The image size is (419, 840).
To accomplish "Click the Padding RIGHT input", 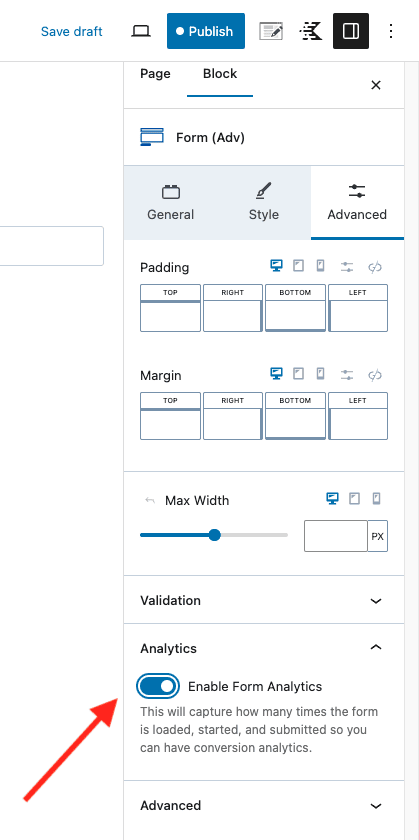I will 233,316.
